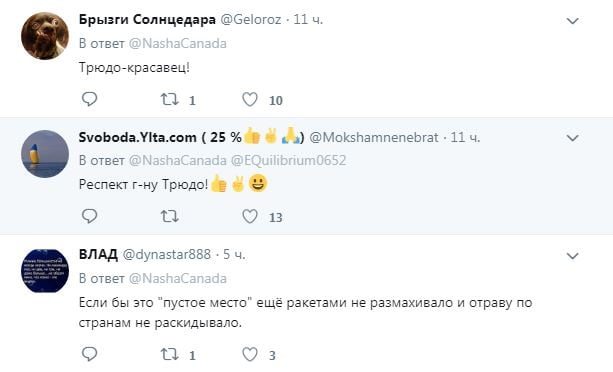
Task: Like the Респект г-ну Трюдо tweet
Action: [250, 216]
